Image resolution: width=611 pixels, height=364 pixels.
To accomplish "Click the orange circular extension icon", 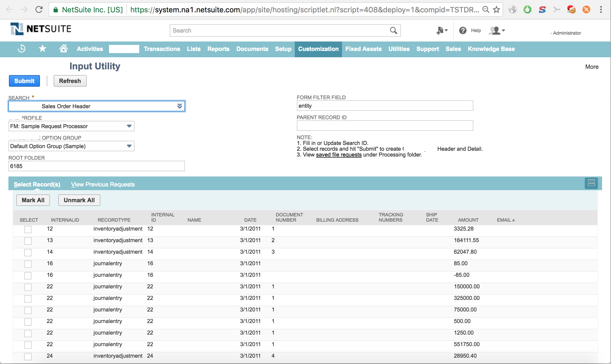I will click(x=586, y=10).
